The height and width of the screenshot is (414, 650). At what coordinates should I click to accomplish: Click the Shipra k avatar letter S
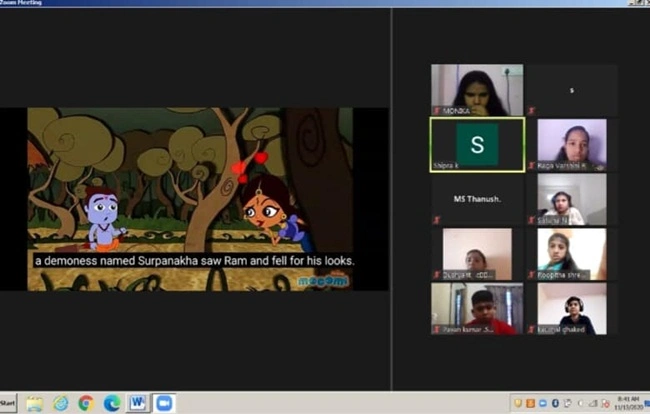click(477, 144)
